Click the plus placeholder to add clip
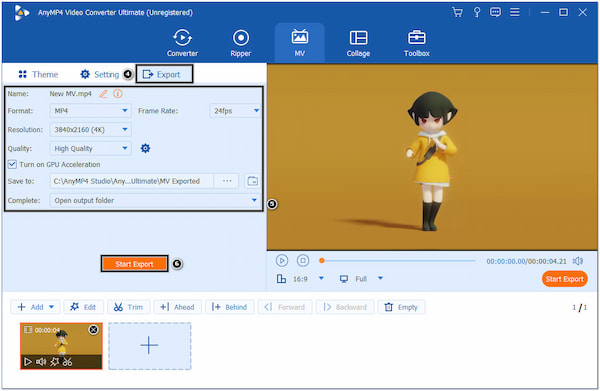 [x=149, y=346]
